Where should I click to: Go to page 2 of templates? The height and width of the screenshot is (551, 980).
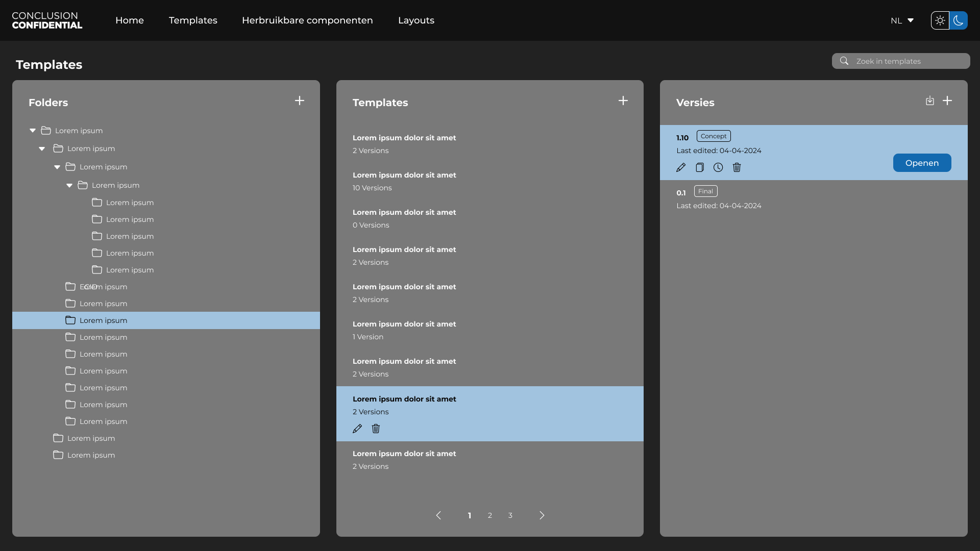coord(490,515)
